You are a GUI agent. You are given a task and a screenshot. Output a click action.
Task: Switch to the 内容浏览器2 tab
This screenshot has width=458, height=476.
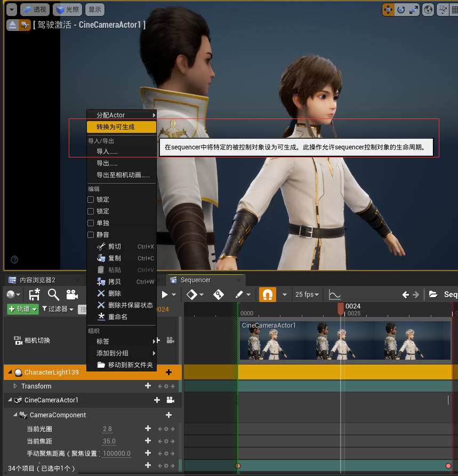(36, 280)
